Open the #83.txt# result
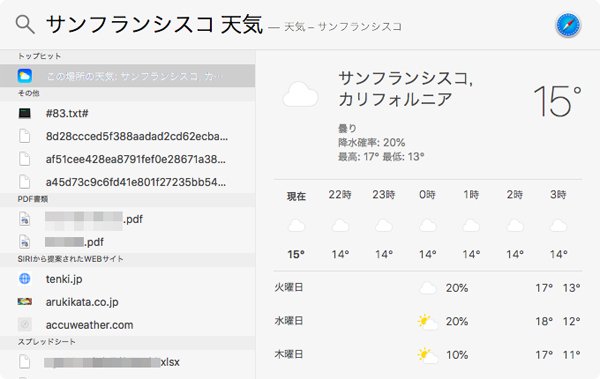The height and width of the screenshot is (379, 600). pyautogui.click(x=127, y=113)
